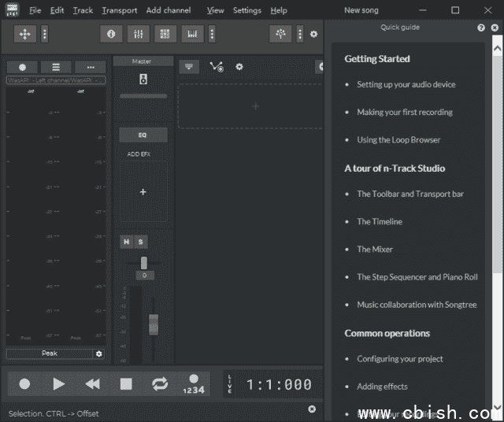Open the timeline collapse dropdown icon

189,67
